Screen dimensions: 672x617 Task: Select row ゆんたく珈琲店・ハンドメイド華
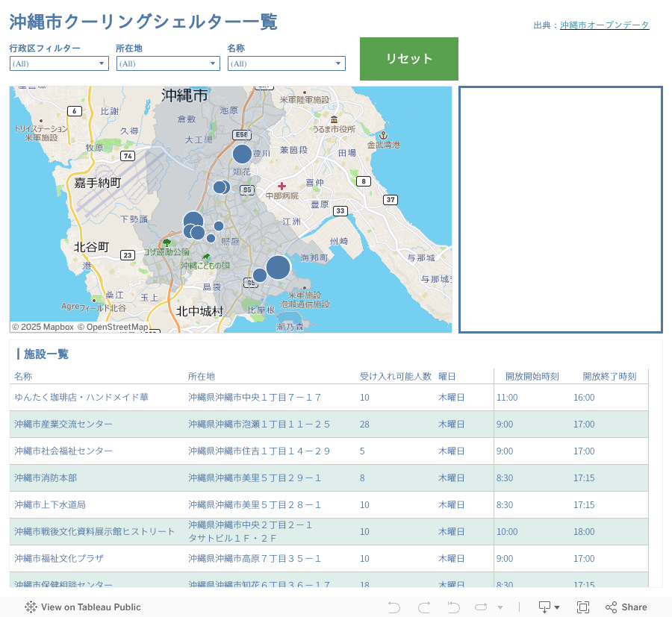pos(329,398)
